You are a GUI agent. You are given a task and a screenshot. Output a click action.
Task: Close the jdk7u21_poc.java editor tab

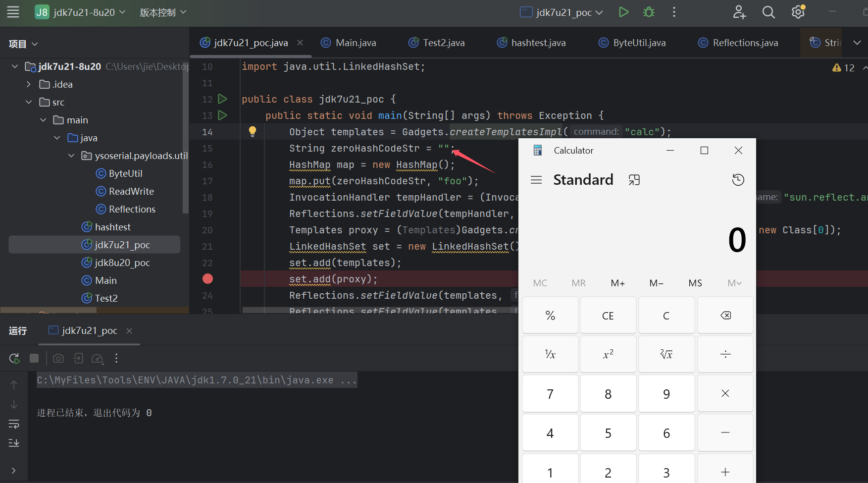point(300,43)
